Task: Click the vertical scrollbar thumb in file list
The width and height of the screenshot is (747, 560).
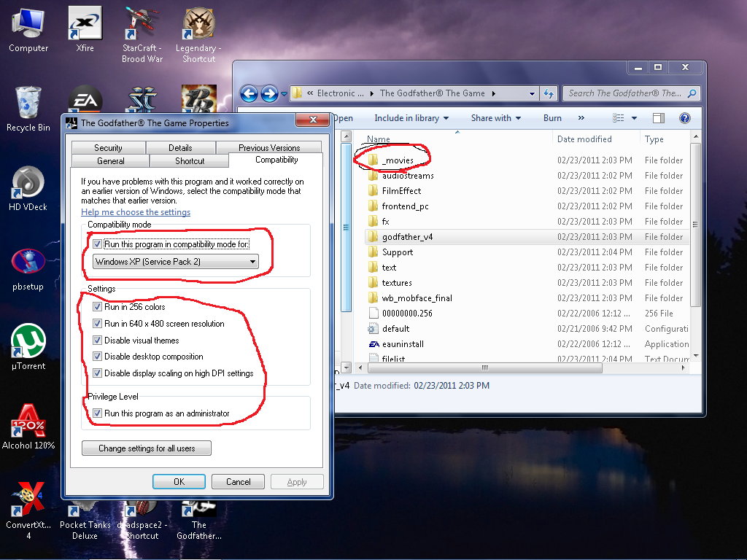Action: pyautogui.click(x=695, y=225)
